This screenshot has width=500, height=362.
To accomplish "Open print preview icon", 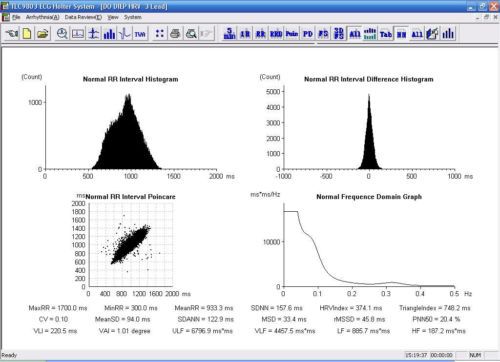I will [x=191, y=34].
